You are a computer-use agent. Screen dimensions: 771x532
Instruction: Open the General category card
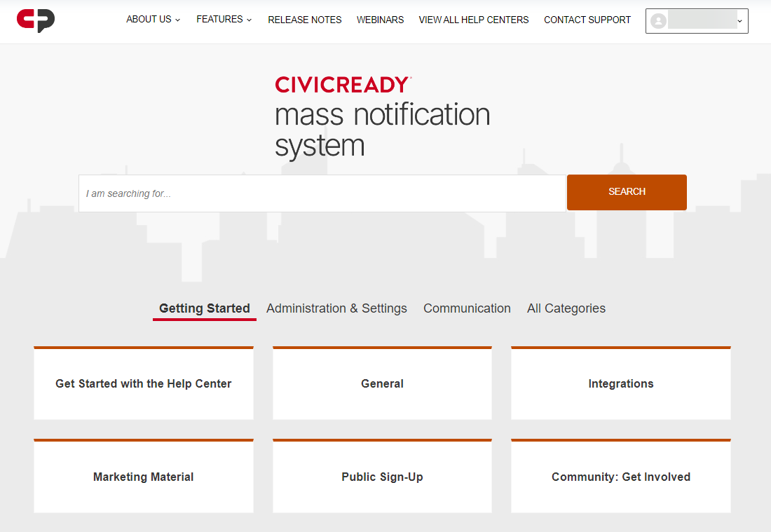[382, 383]
